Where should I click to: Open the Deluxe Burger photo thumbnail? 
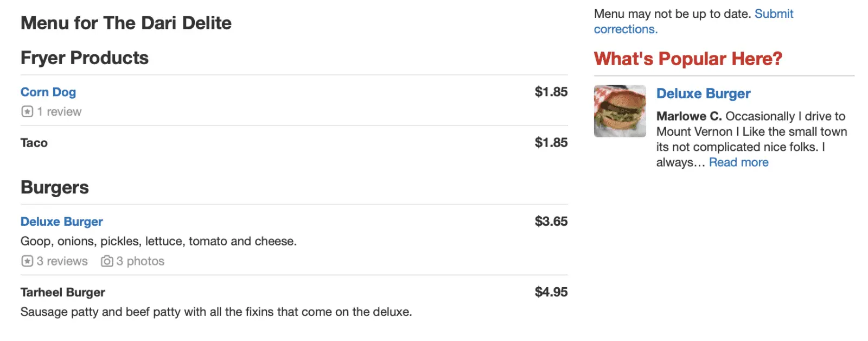[x=620, y=111]
